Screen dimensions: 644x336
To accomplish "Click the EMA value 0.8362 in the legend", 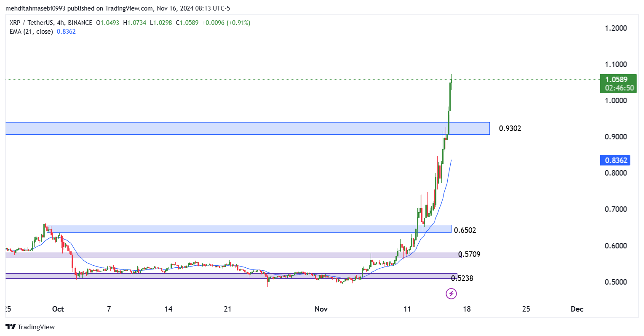I will tap(66, 32).
